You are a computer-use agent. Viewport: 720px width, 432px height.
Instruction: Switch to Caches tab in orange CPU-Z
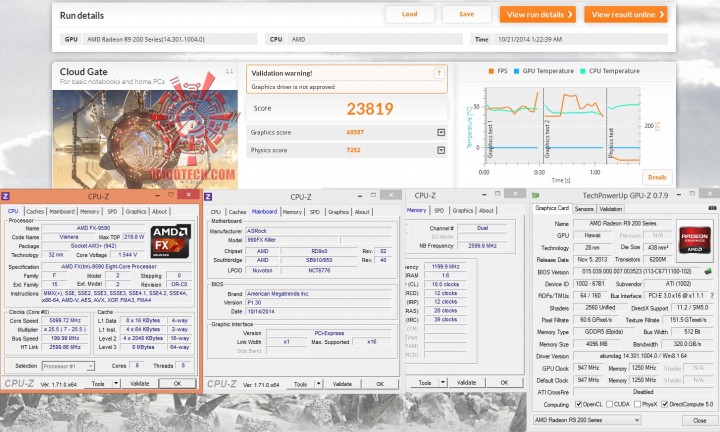coord(35,212)
